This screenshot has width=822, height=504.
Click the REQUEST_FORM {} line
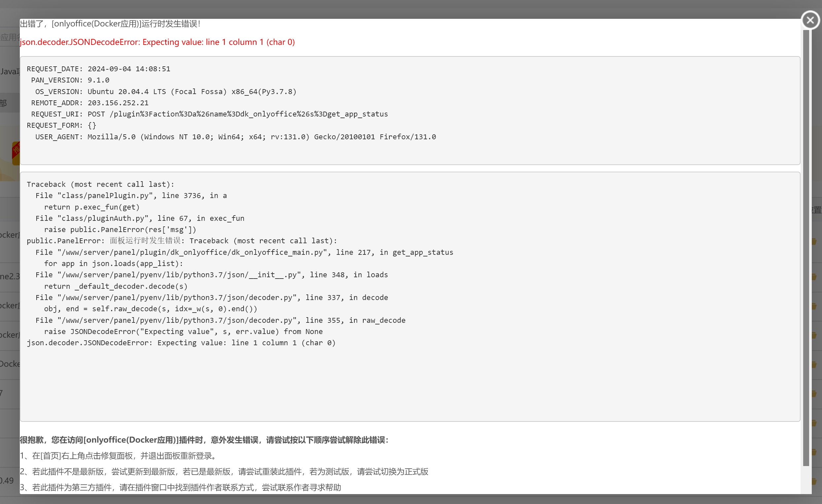click(x=61, y=125)
